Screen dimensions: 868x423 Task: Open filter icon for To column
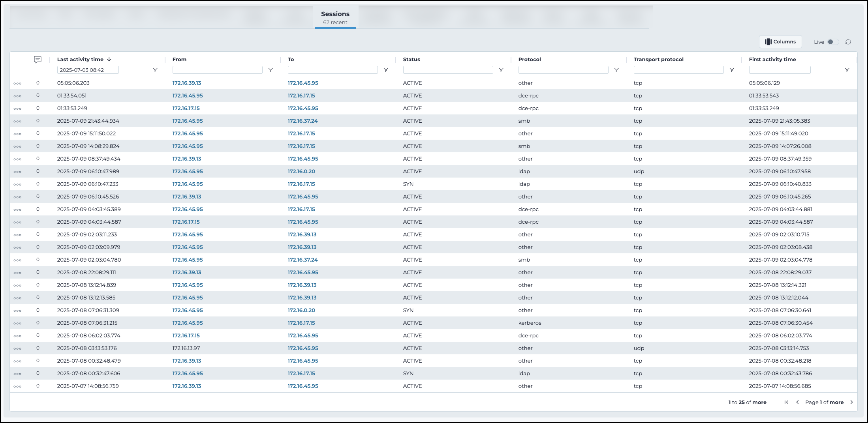click(x=386, y=70)
